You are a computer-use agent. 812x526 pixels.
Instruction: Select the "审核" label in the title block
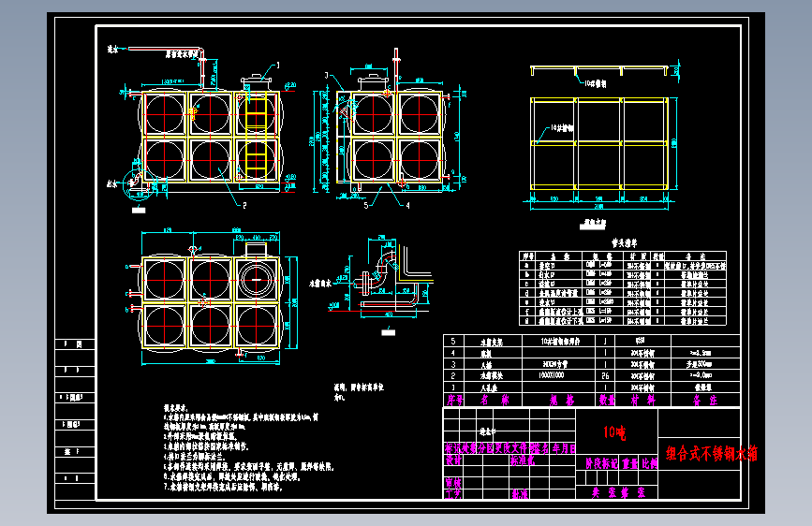point(453,483)
